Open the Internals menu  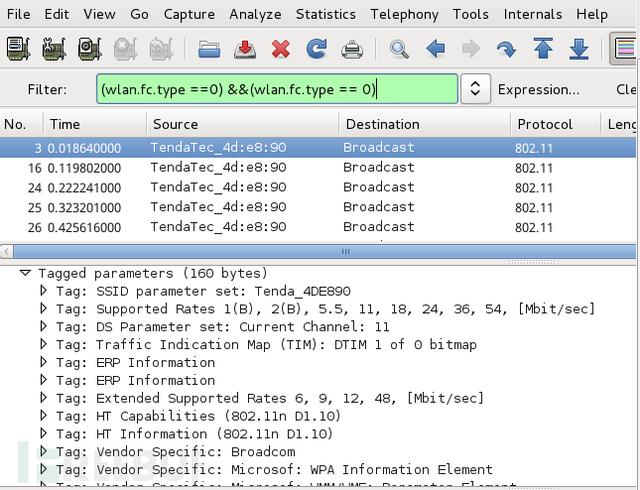coord(532,14)
